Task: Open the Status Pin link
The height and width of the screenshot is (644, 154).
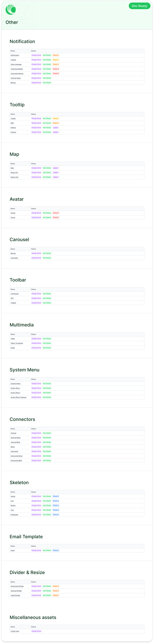Action: coord(14,173)
